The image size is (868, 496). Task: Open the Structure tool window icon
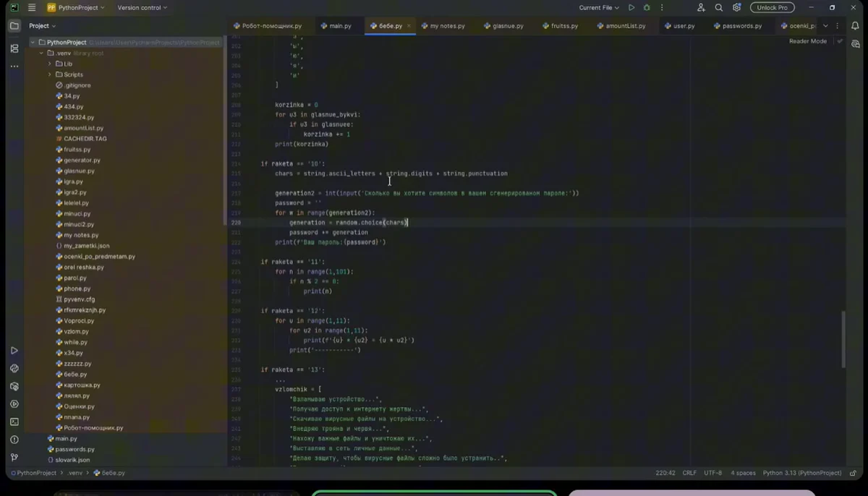(x=14, y=48)
